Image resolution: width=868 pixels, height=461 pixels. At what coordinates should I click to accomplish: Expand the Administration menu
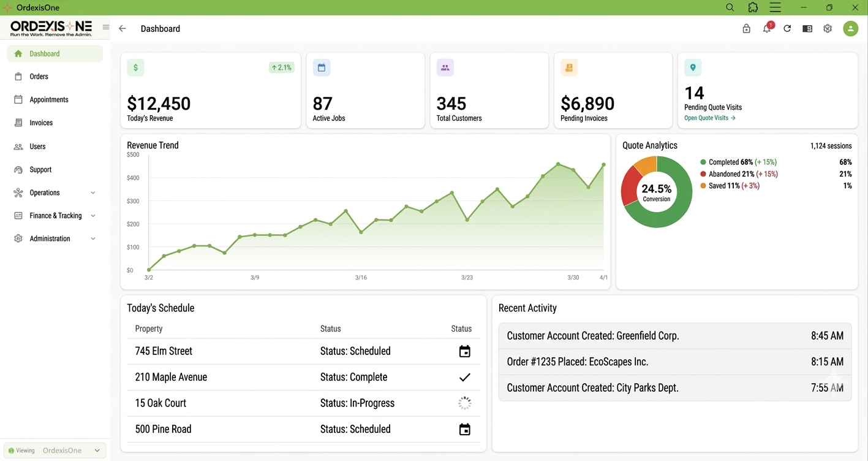coord(50,238)
